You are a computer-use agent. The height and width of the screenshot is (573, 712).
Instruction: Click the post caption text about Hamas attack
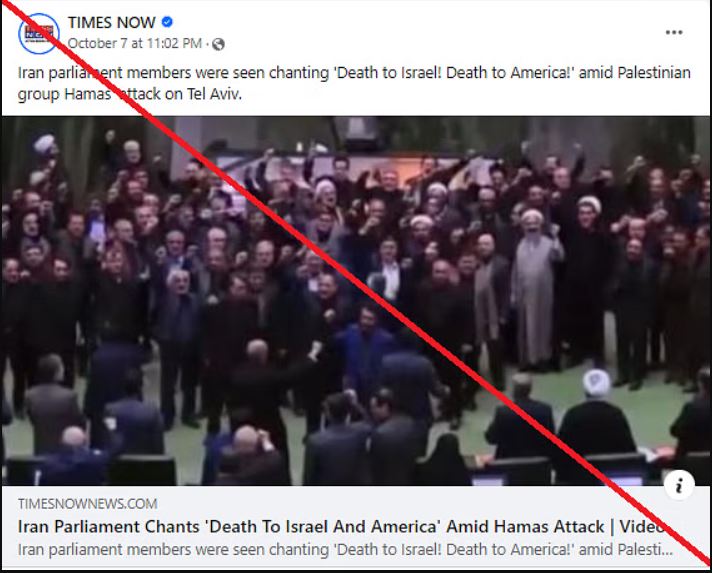[x=354, y=83]
